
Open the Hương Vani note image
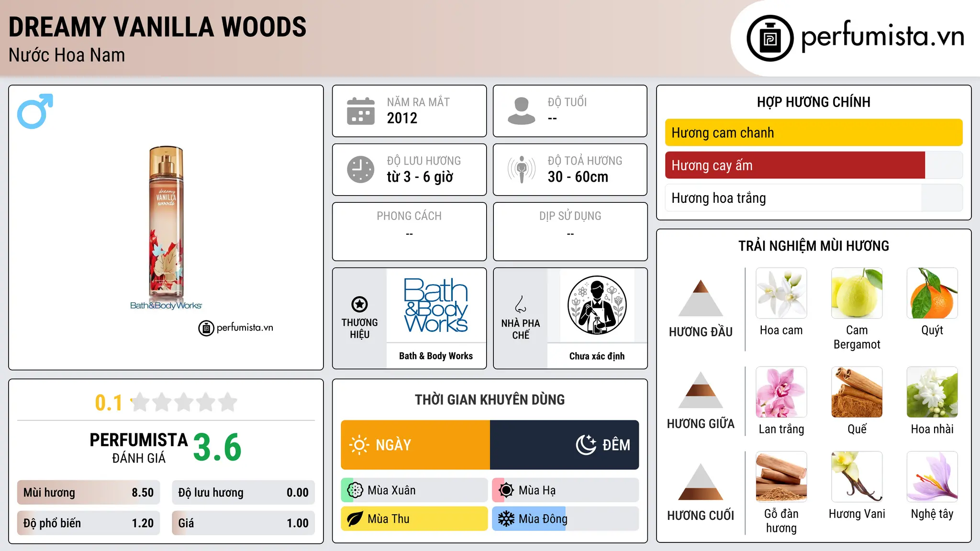tap(857, 477)
